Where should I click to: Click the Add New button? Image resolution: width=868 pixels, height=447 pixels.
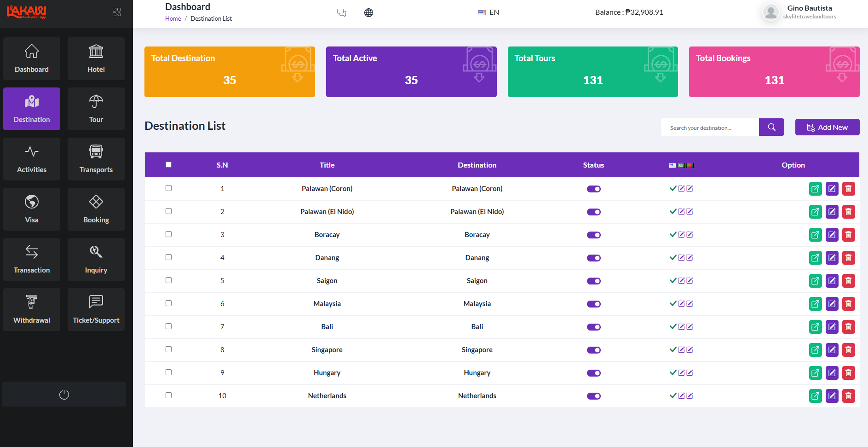click(827, 127)
